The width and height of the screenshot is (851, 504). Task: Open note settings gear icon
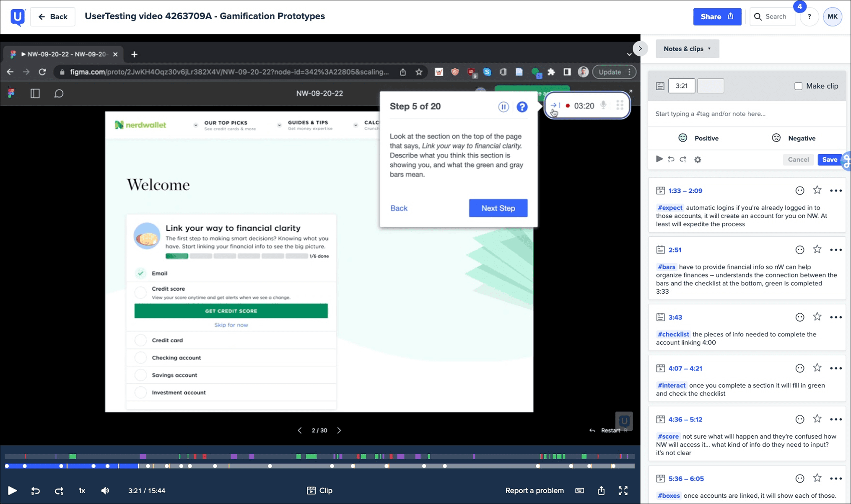(698, 160)
